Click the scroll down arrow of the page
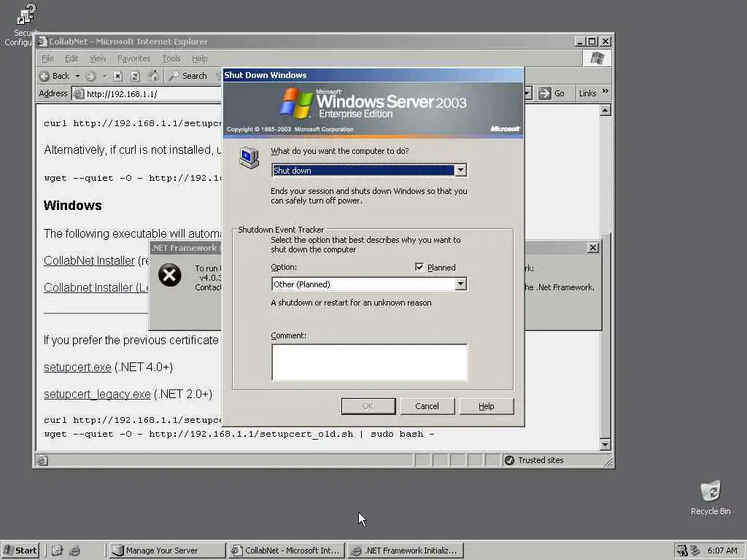The image size is (747, 560). (x=605, y=445)
